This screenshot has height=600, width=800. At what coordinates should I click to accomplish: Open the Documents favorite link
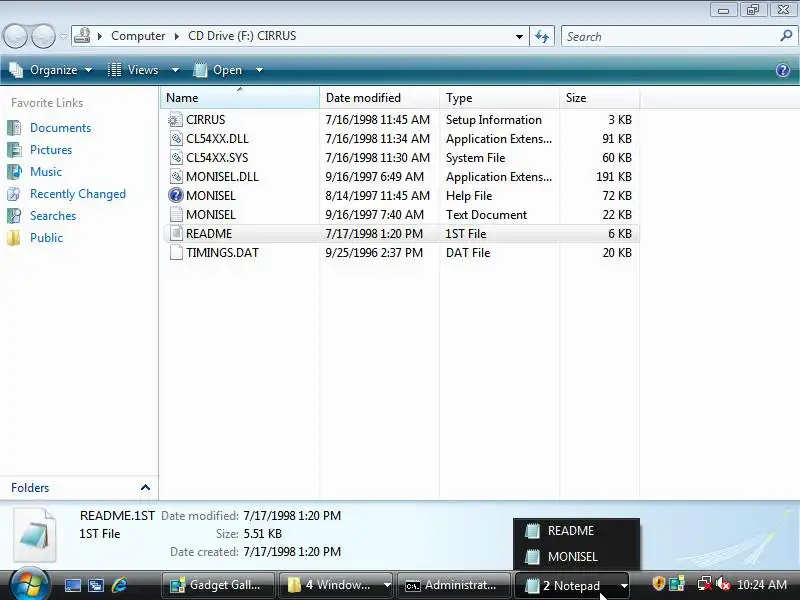tap(60, 128)
